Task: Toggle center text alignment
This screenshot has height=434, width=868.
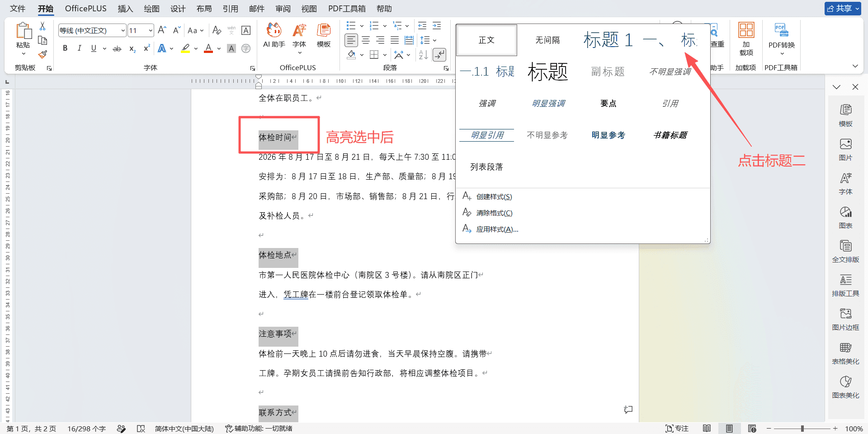Action: (366, 40)
